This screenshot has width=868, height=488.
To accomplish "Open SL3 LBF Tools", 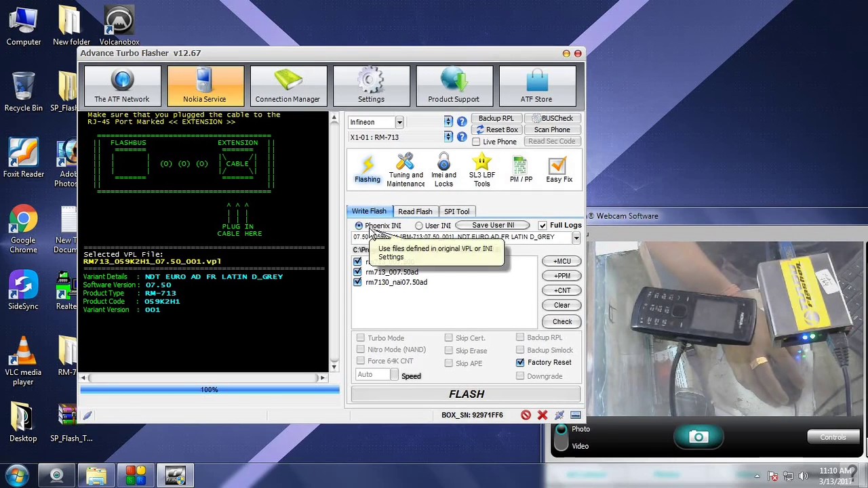I will pyautogui.click(x=482, y=170).
